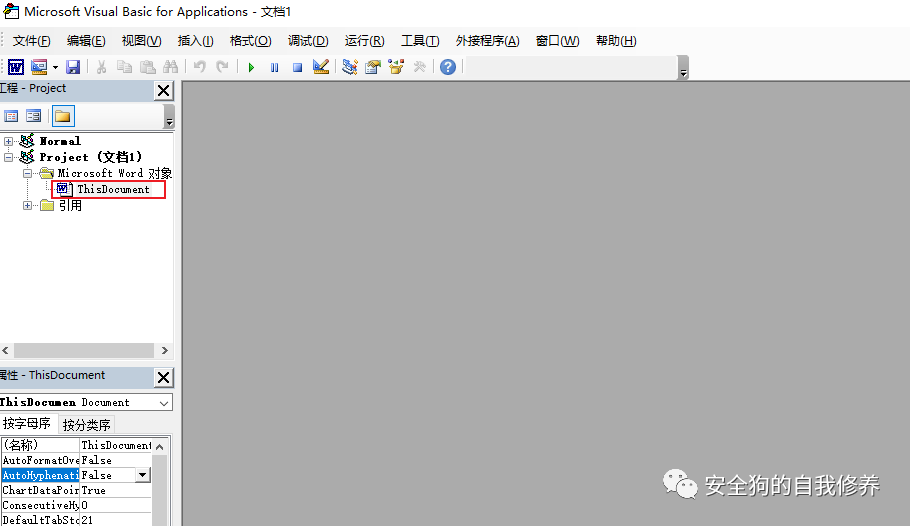Close the Properties ThisDocument panel
Image resolution: width=910 pixels, height=526 pixels.
point(164,377)
